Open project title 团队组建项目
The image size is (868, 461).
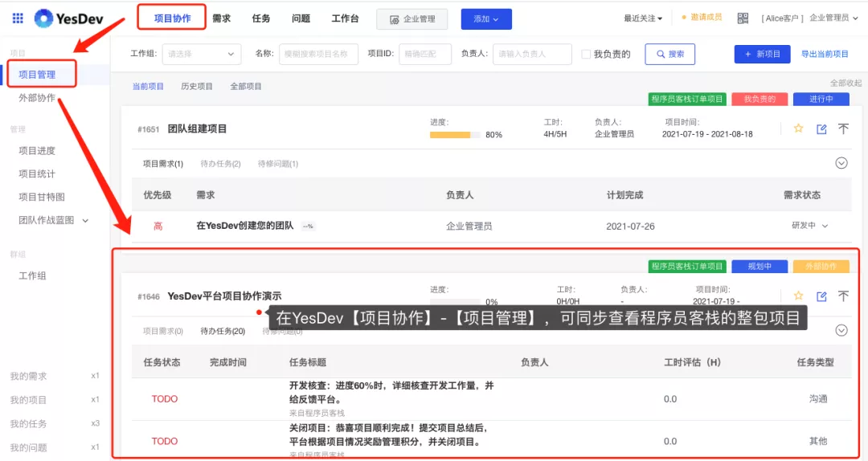(x=197, y=129)
